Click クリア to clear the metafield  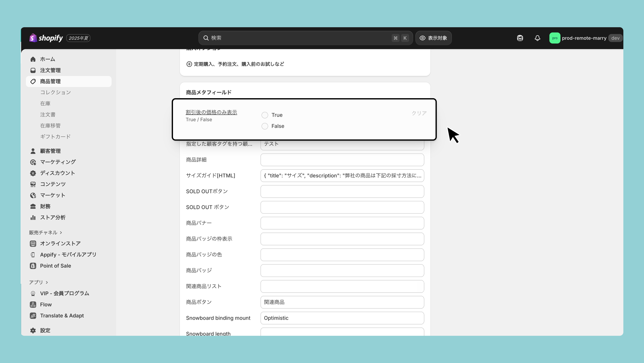click(x=419, y=113)
